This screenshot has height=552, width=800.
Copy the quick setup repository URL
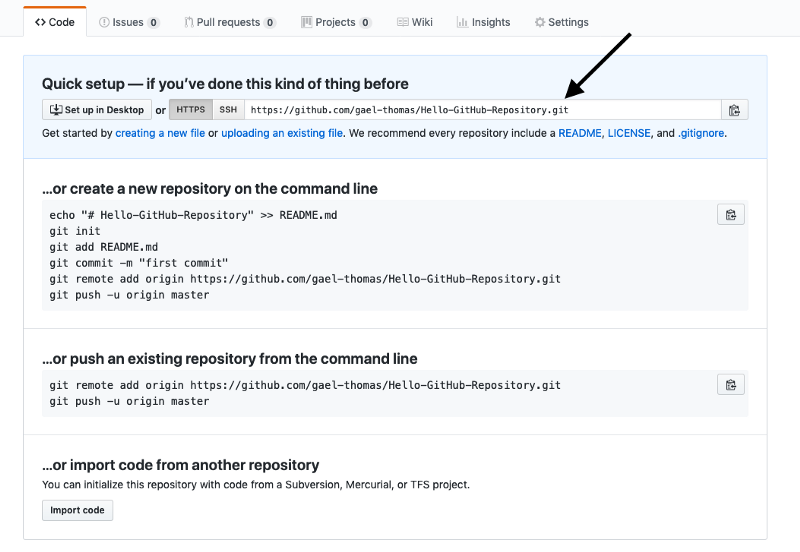click(734, 110)
